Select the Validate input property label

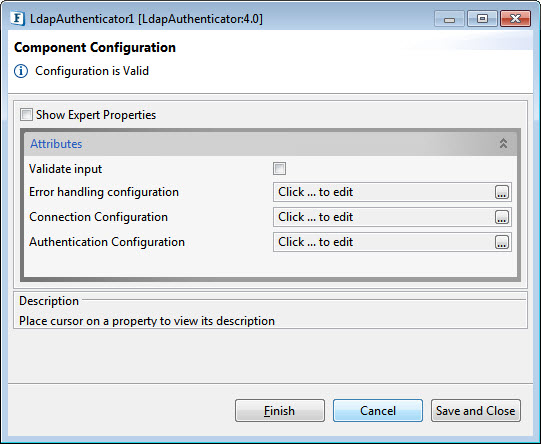66,169
